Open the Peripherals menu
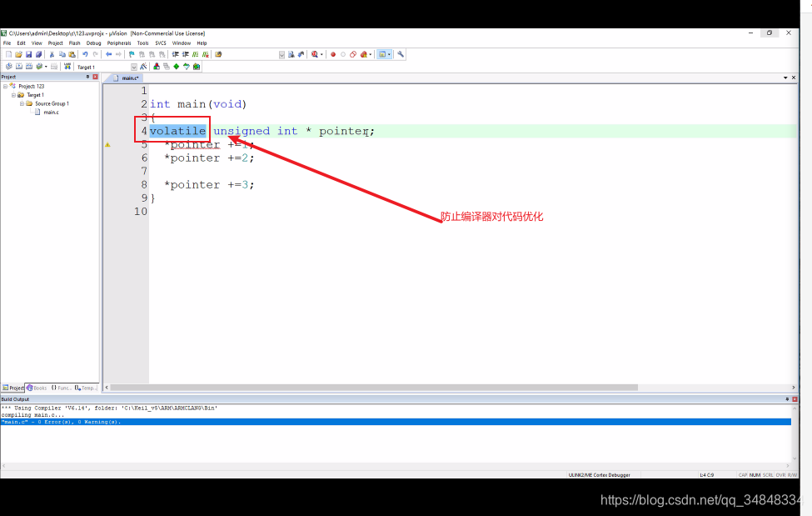Image resolution: width=812 pixels, height=516 pixels. (119, 43)
